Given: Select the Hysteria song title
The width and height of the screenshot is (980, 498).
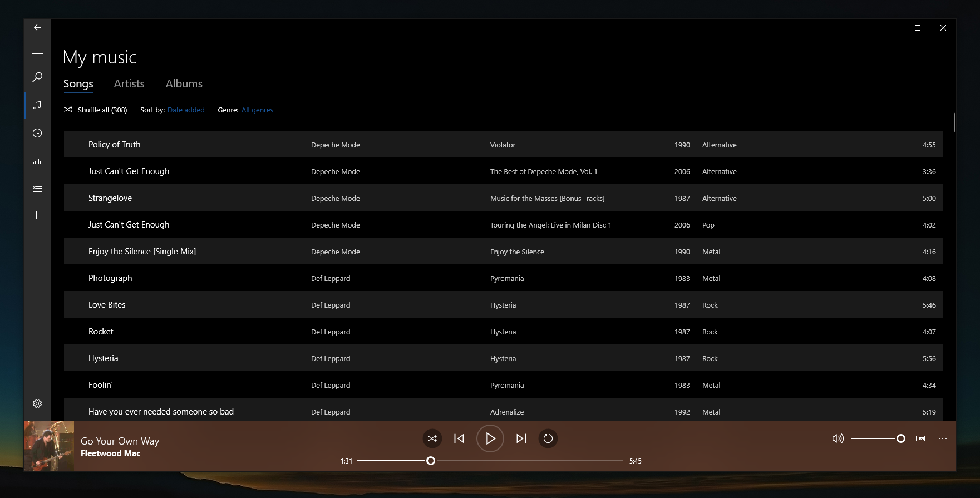Looking at the screenshot, I should [x=104, y=358].
